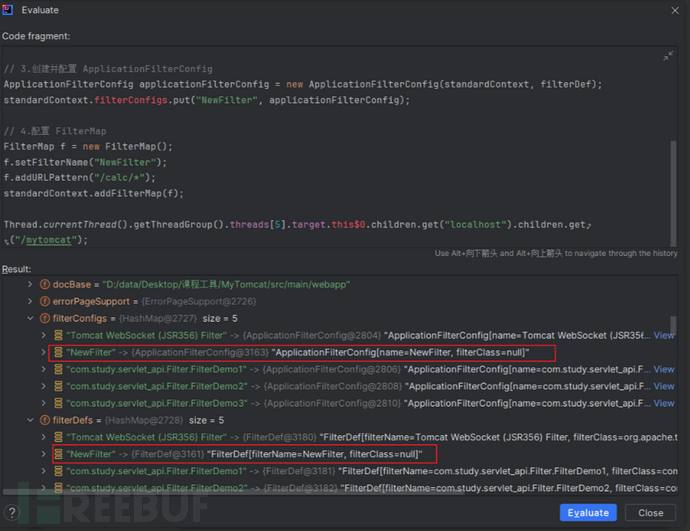The image size is (690, 531).
Task: Collapse the code fragment editor with the arrows icon
Action: coord(668,56)
